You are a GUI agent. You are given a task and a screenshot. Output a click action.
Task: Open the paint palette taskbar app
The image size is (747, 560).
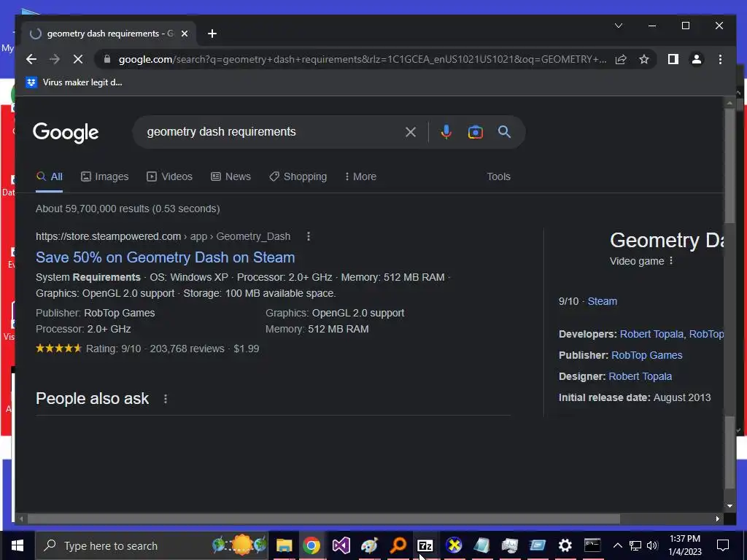point(369,545)
